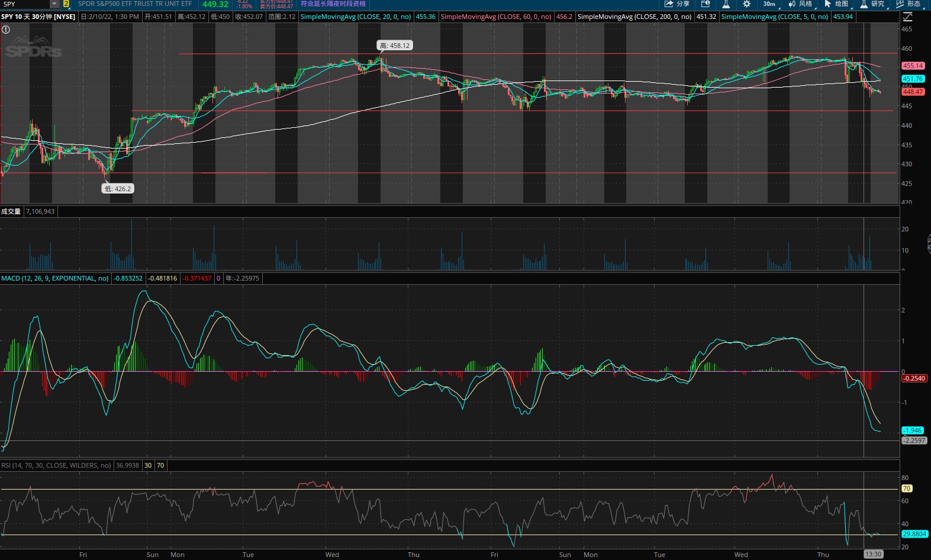Open the 30m timeframe dropdown
The image size is (931, 560).
tap(769, 4)
